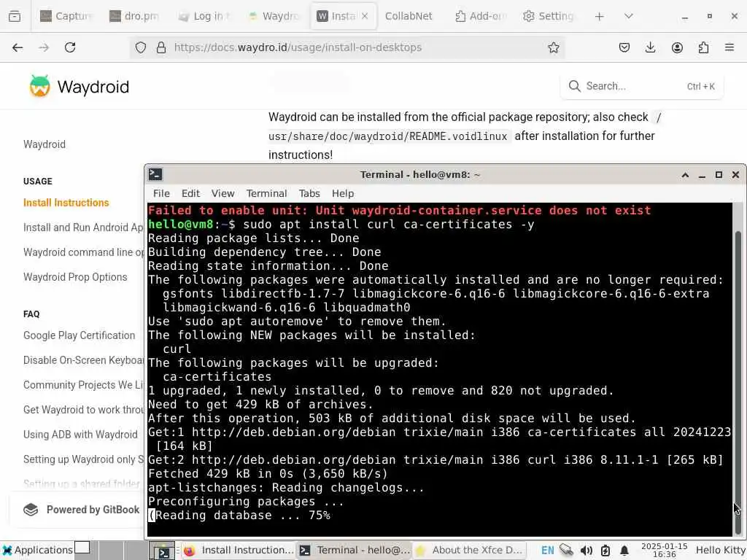The height and width of the screenshot is (560, 747).
Task: Click the Waydroid logo icon
Action: pos(39,86)
